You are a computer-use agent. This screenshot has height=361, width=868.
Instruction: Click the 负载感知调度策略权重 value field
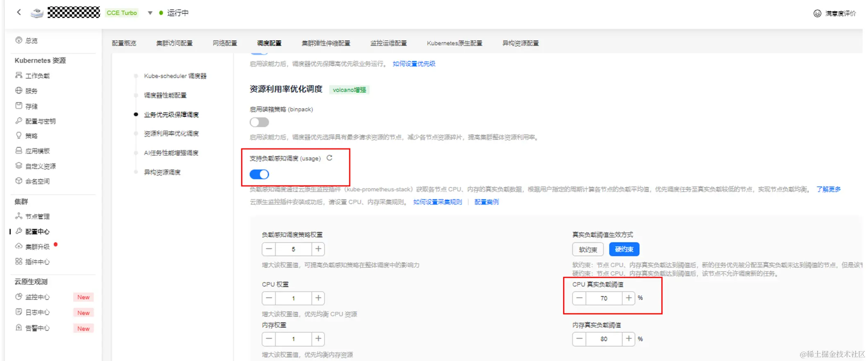click(x=293, y=249)
